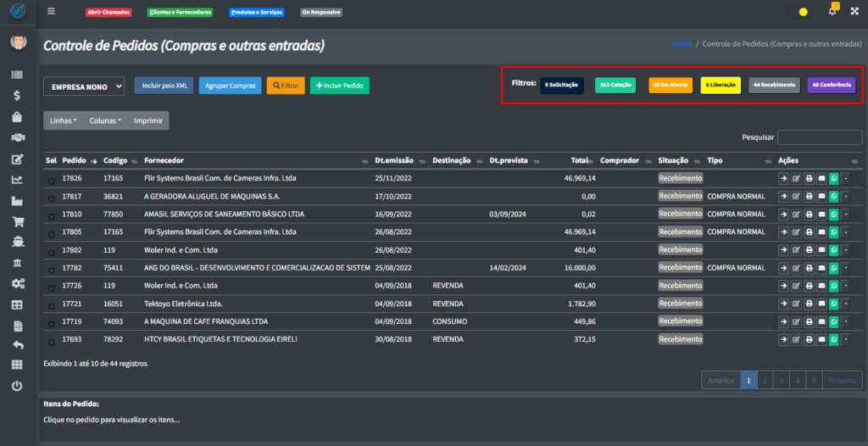868x446 pixels.
Task: Expand the Colunas dropdown
Action: coord(105,120)
